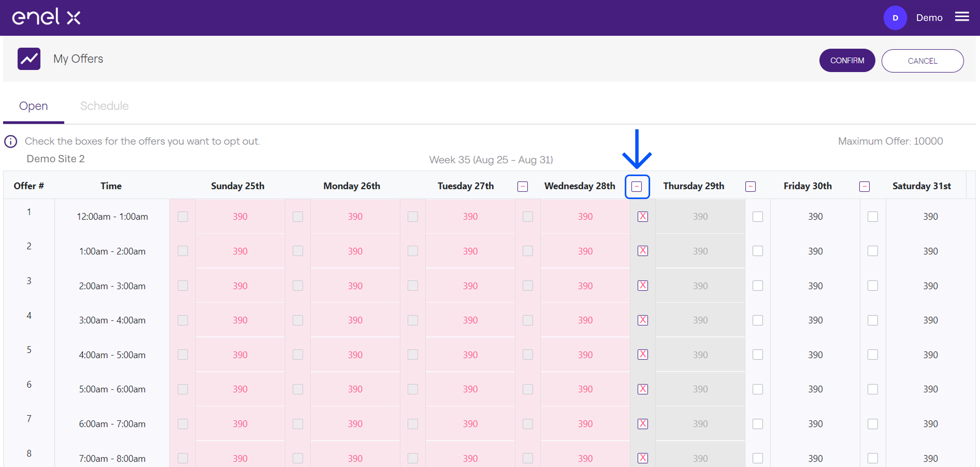Check Friday box for 6:00am - 7:00am offer
980x467 pixels.
[757, 424]
